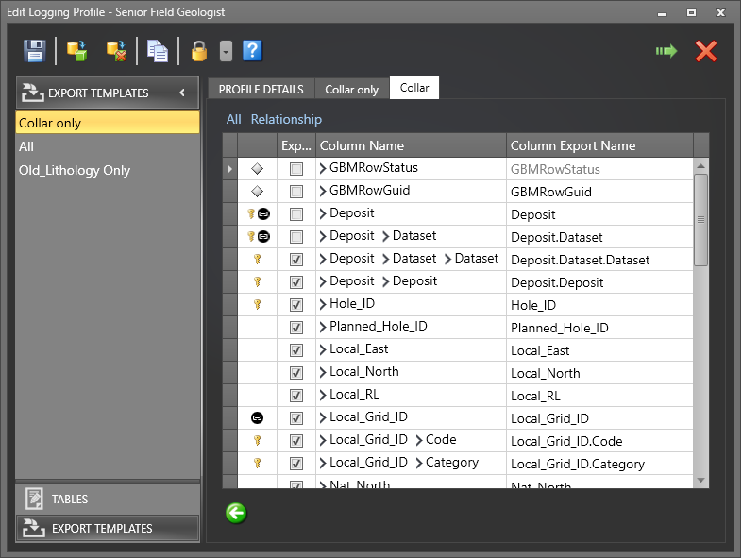Screen dimensions: 742x560
Task: Uncheck export for Local_North
Action: pyautogui.click(x=296, y=373)
